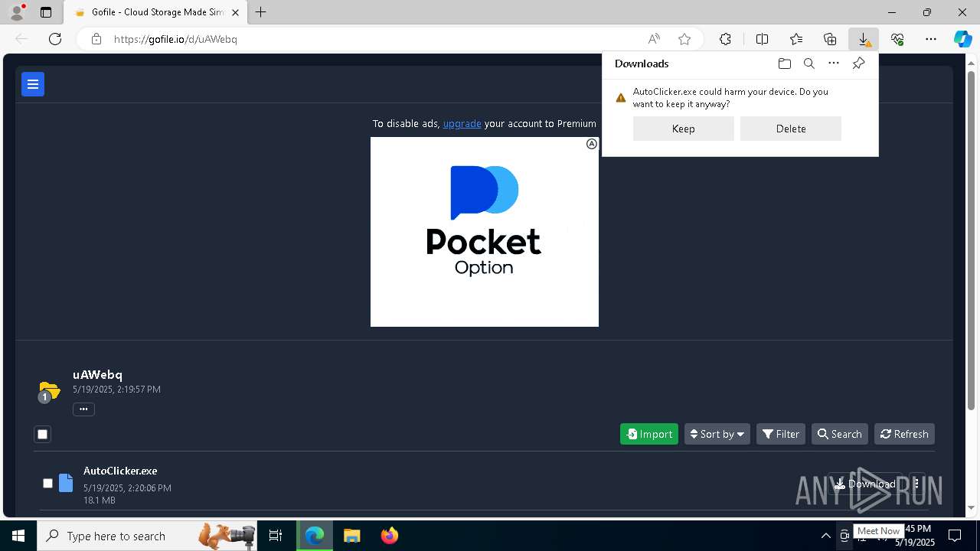Click the Import button
The height and width of the screenshot is (551, 980).
click(x=649, y=434)
